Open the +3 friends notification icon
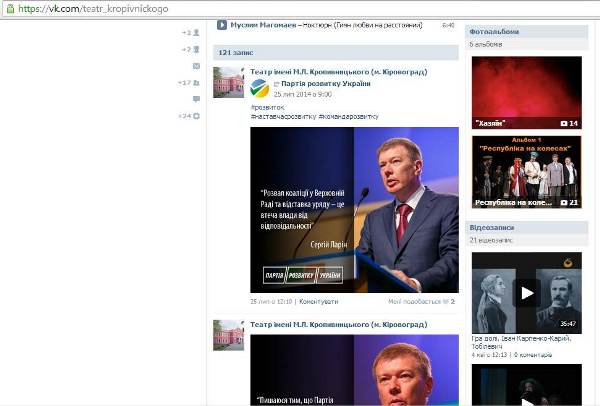The height and width of the screenshot is (406, 600). coord(196,33)
